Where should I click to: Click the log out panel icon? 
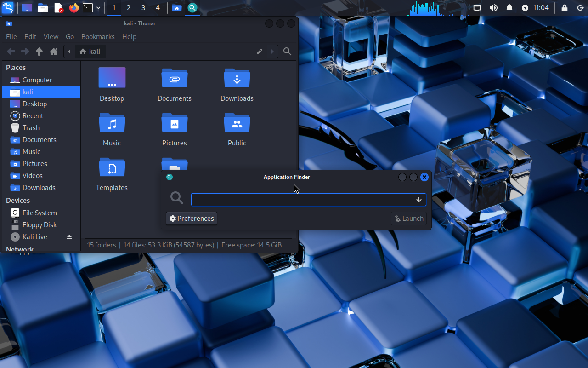[580, 8]
